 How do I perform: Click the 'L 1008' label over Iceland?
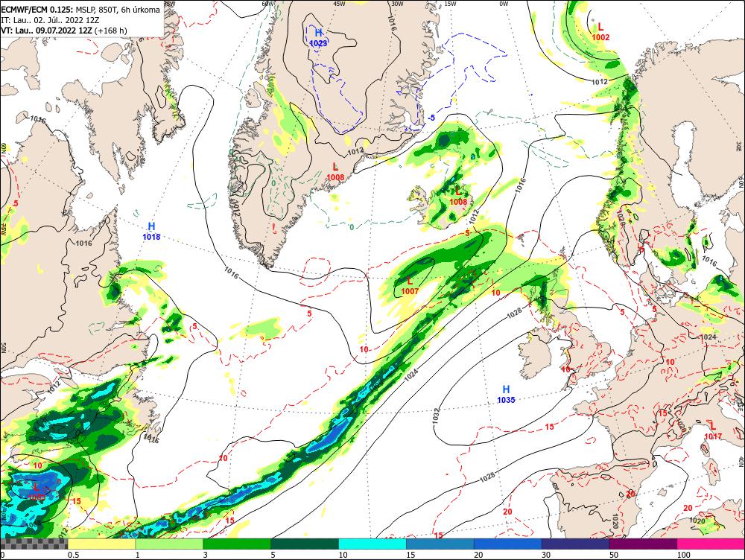click(x=458, y=196)
